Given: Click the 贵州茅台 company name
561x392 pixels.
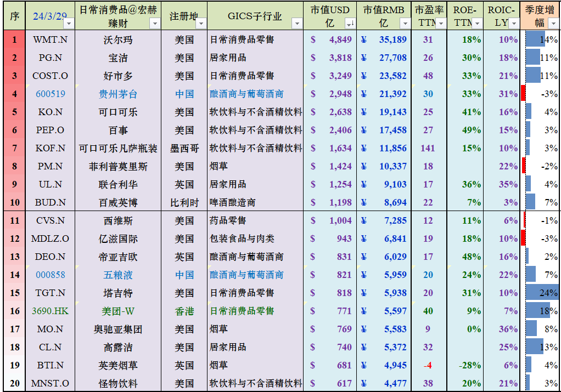Looking at the screenshot, I should tap(118, 94).
